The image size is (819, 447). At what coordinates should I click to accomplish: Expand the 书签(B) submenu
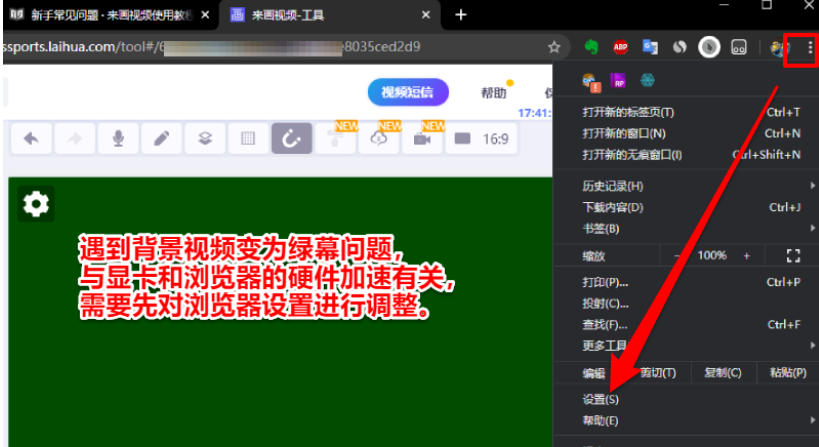click(x=686, y=229)
